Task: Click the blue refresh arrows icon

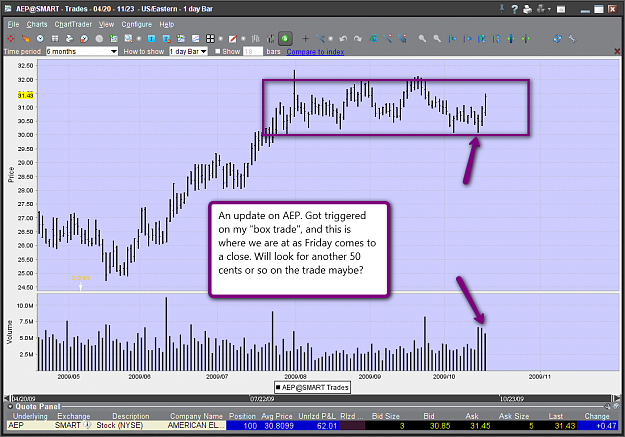Action: pos(557,39)
